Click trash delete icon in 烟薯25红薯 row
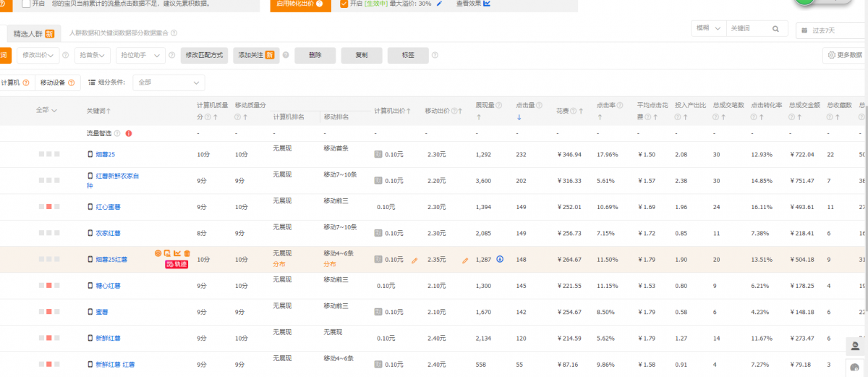 187,253
